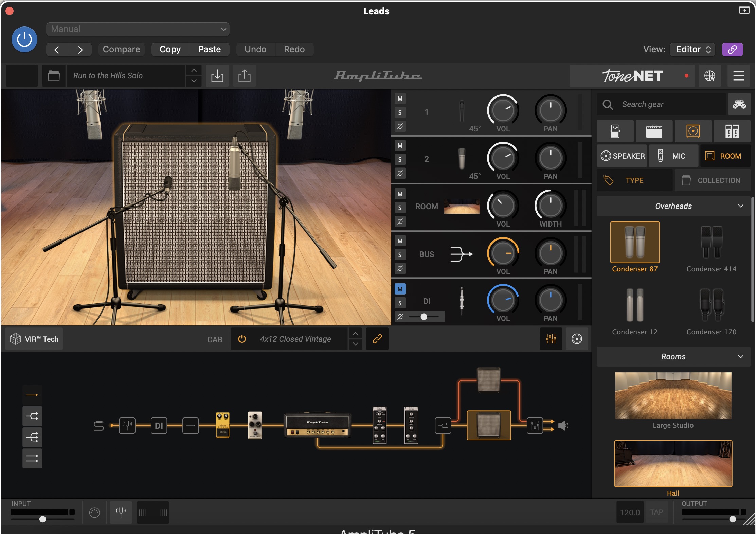
Task: Click the purple link button
Action: tap(732, 49)
